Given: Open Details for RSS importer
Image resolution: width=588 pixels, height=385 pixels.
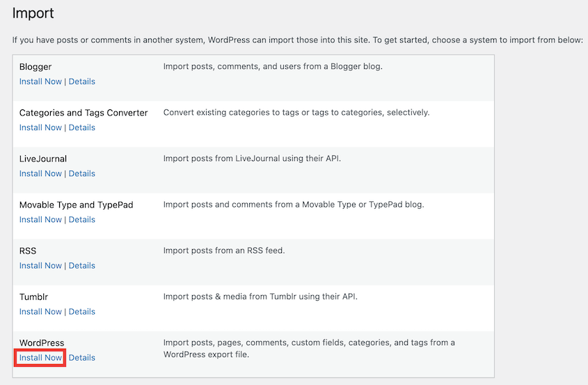Looking at the screenshot, I should point(81,266).
